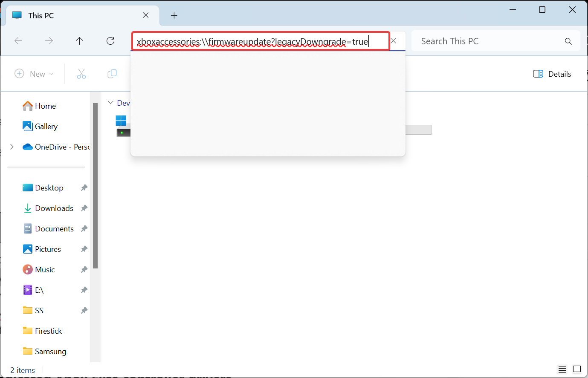
Task: Click the 2 items status text
Action: click(23, 370)
